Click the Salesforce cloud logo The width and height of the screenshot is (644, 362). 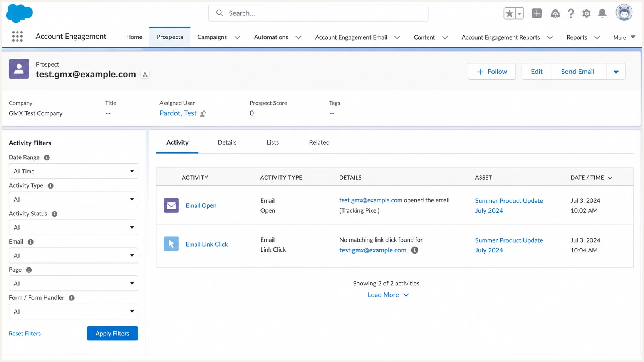tap(19, 13)
